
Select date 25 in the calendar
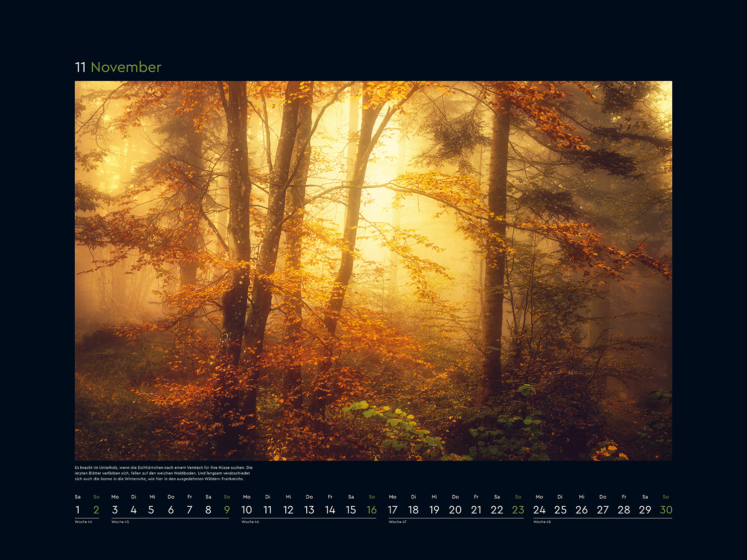coord(560,510)
